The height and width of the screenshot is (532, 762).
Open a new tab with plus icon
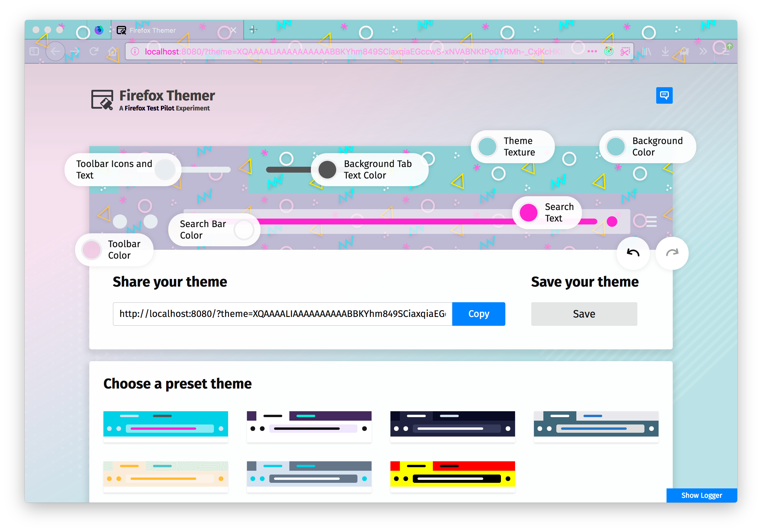[x=253, y=30]
